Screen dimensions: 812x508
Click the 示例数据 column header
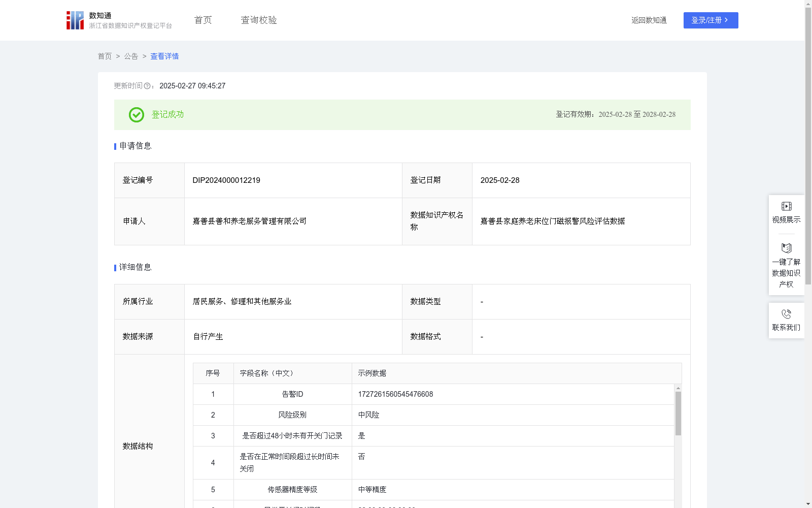372,373
